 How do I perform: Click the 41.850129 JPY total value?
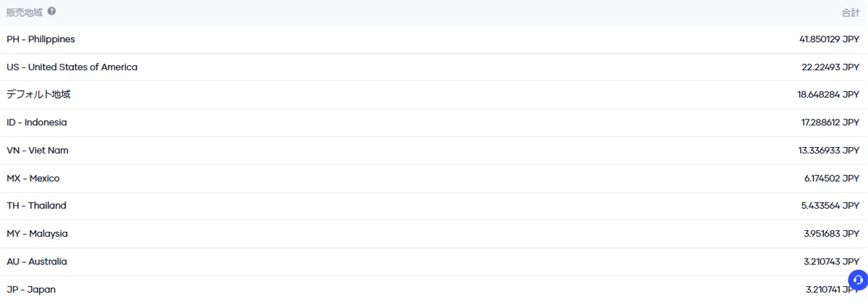pyautogui.click(x=829, y=39)
